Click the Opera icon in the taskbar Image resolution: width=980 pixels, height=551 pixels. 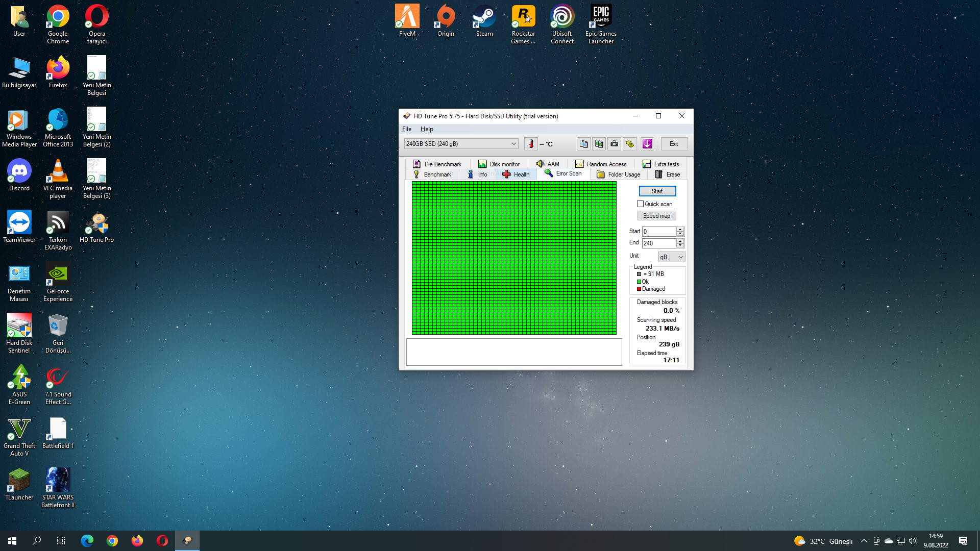[x=162, y=541]
